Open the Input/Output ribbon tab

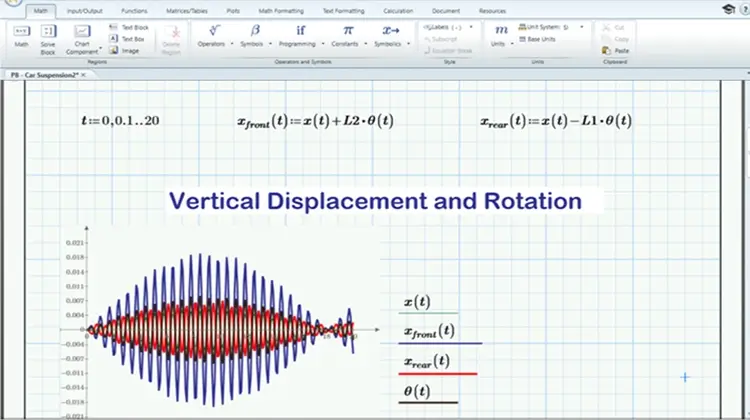click(x=84, y=11)
